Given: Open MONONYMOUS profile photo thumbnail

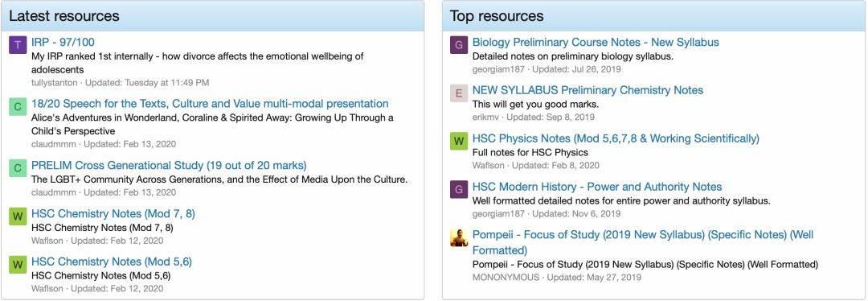Looking at the screenshot, I should click(x=459, y=237).
